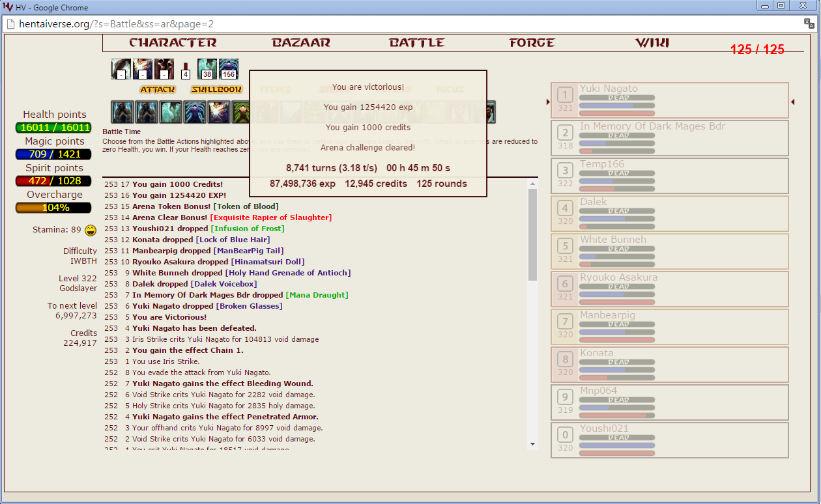
Task: Click the Overcharge bar at 104%
Action: click(53, 208)
